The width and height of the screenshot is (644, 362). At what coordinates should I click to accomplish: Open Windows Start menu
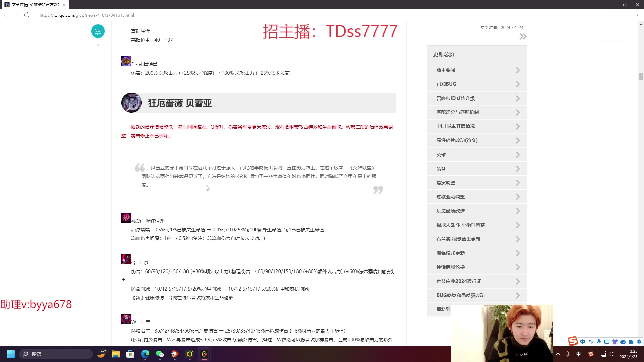pos(11,354)
